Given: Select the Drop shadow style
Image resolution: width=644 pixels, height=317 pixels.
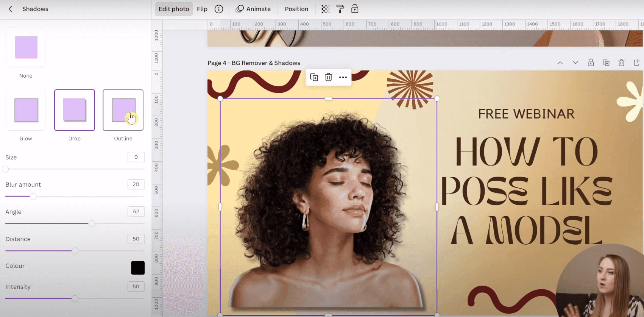Looking at the screenshot, I should point(74,110).
